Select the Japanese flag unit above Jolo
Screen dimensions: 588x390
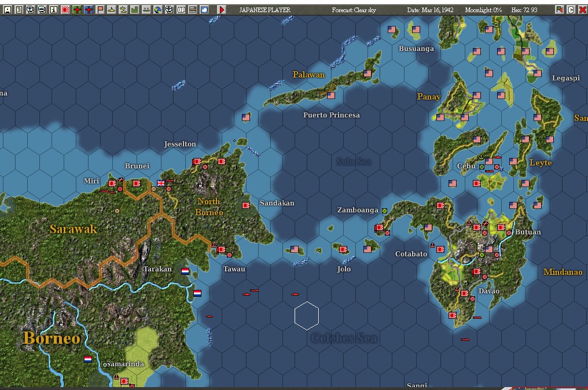[x=343, y=249]
